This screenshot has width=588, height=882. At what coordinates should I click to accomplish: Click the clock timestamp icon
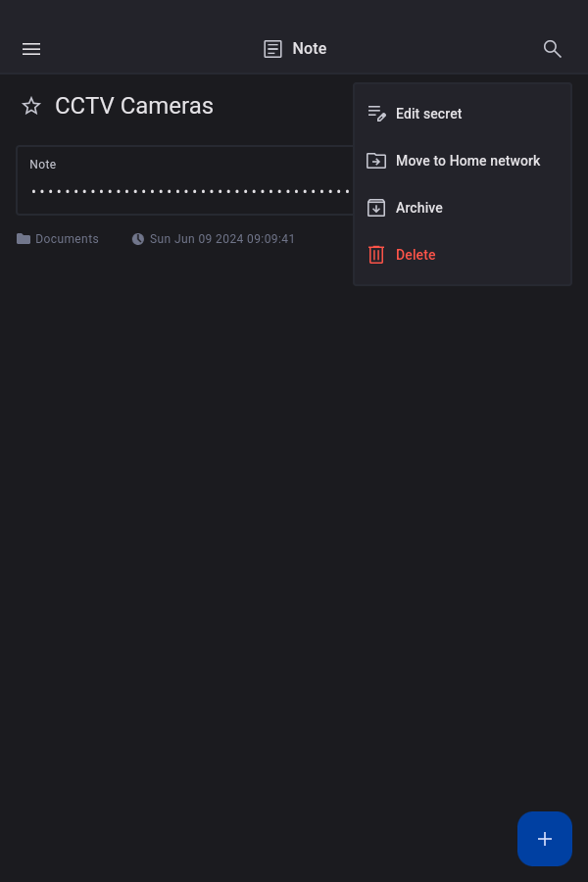(138, 239)
